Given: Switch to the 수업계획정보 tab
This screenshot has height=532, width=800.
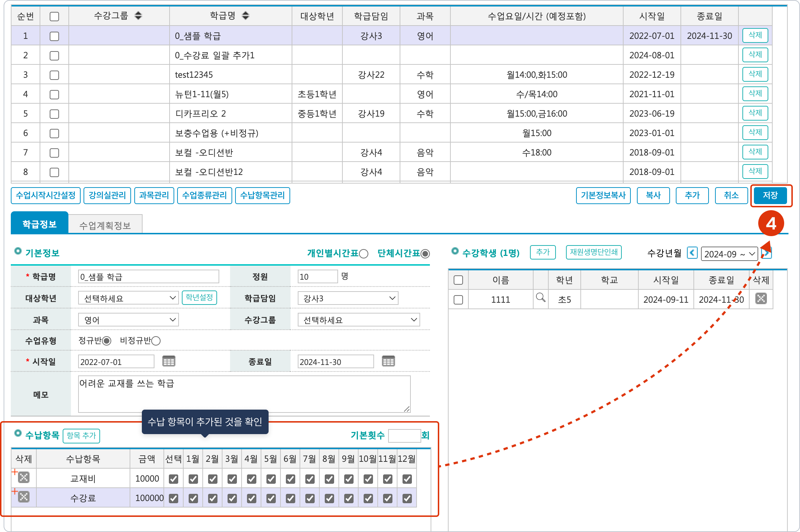Looking at the screenshot, I should point(105,225).
